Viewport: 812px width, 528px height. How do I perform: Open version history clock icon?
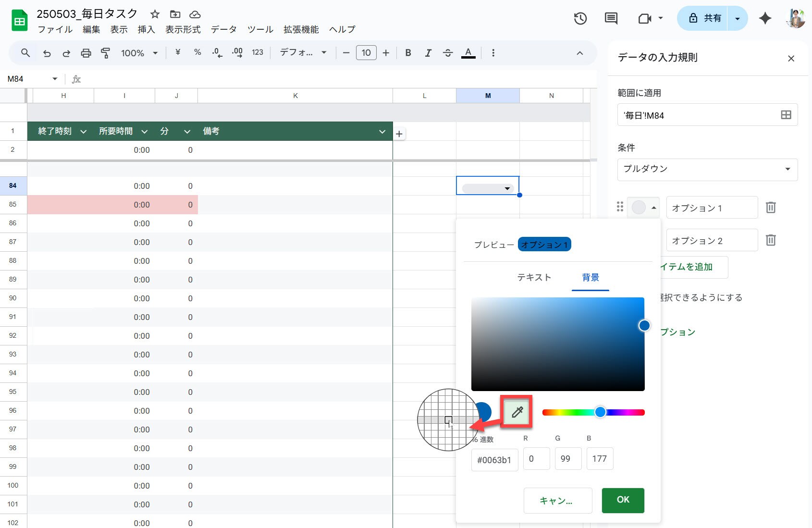[580, 19]
